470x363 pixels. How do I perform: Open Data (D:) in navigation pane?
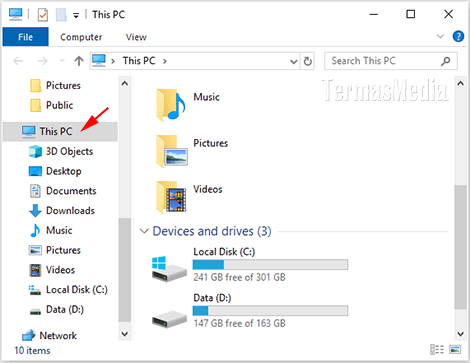[56, 310]
